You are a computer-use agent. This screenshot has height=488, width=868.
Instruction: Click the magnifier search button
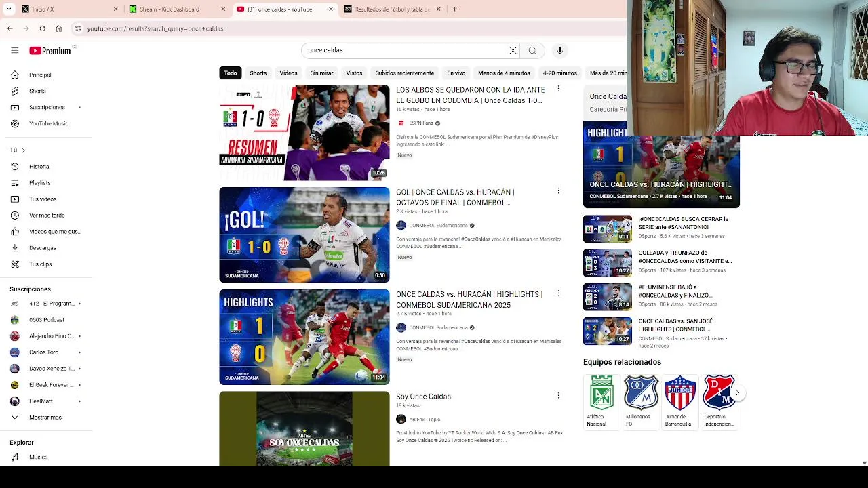(x=532, y=50)
